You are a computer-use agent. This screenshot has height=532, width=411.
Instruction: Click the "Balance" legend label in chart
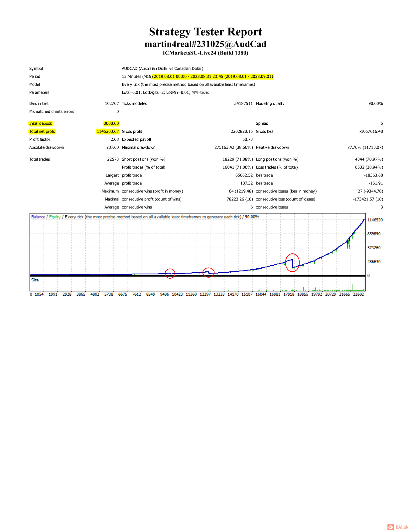(x=38, y=217)
